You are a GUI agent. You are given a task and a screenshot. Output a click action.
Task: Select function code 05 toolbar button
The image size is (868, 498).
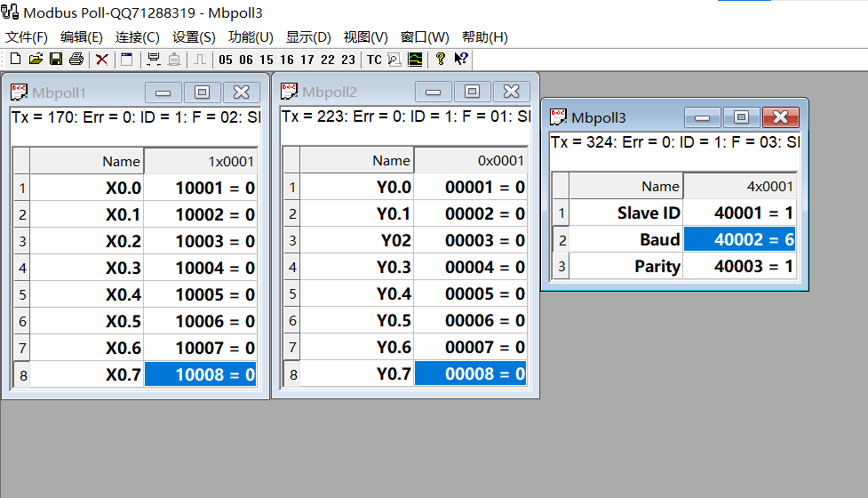pyautogui.click(x=225, y=60)
